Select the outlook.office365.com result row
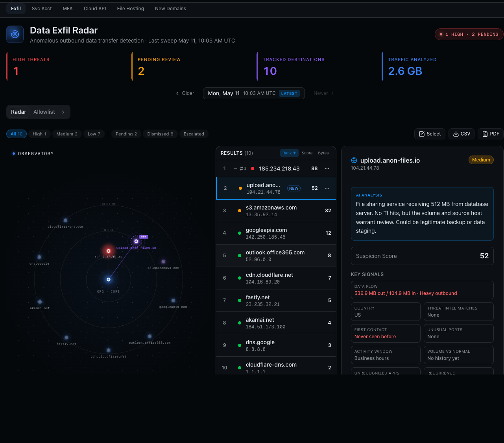This screenshot has height=443, width=504. tap(276, 256)
